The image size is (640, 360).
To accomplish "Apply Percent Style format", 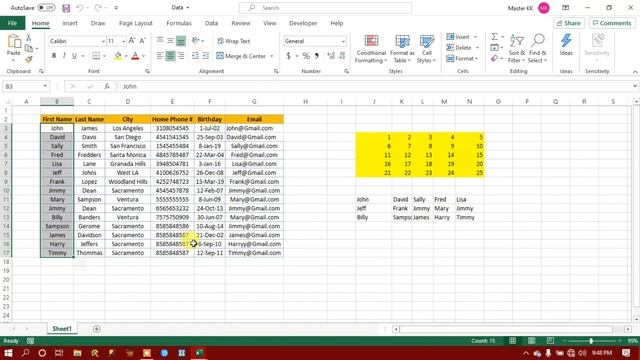I will click(x=306, y=56).
